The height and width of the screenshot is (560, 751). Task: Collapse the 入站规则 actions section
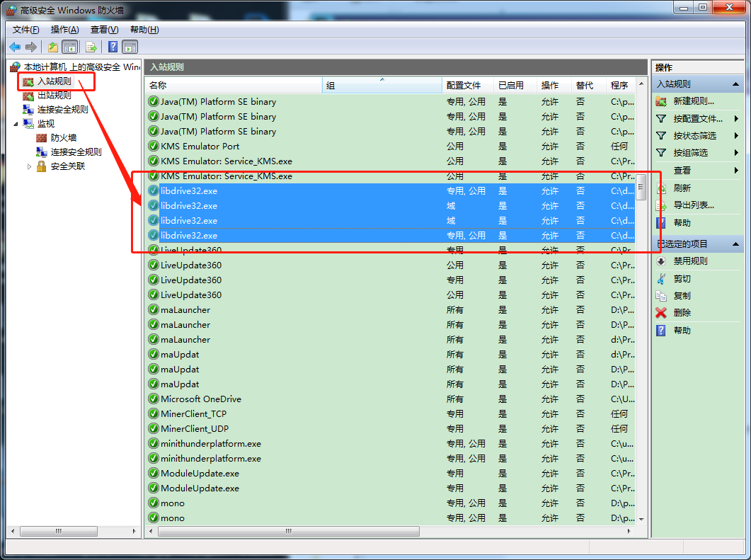(x=735, y=84)
